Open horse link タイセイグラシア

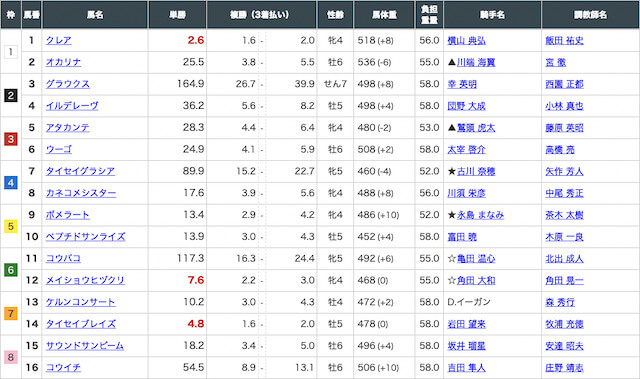tap(80, 171)
